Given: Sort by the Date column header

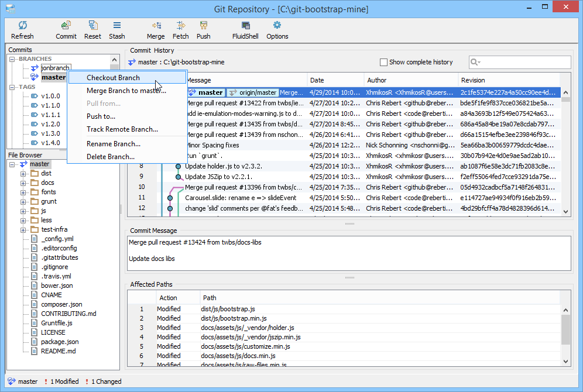Looking at the screenshot, I should (x=335, y=80).
